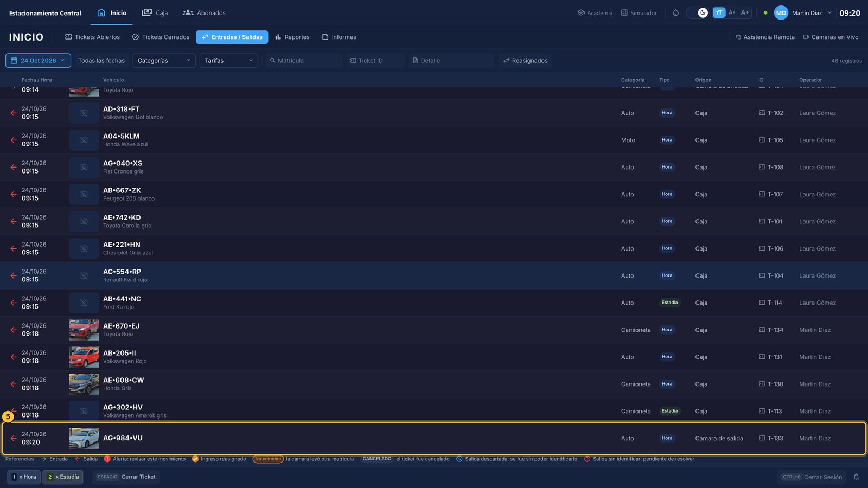Open the Academia graduation cap link

click(595, 13)
